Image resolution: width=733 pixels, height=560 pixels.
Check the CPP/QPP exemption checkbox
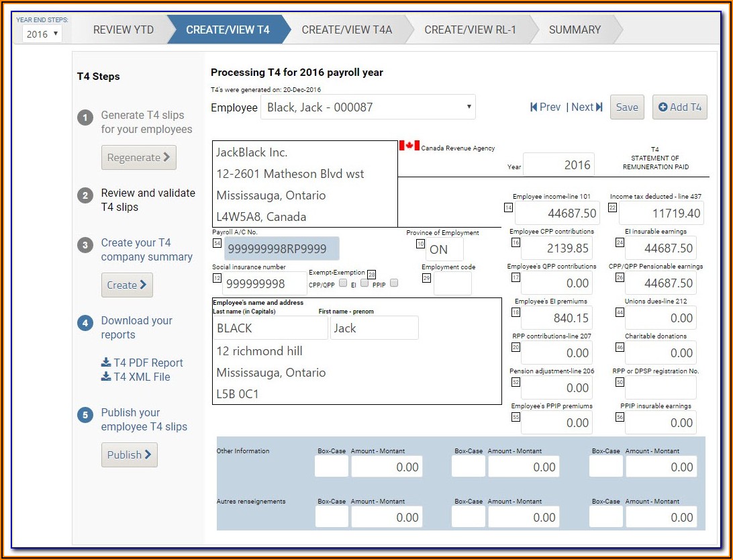point(343,283)
